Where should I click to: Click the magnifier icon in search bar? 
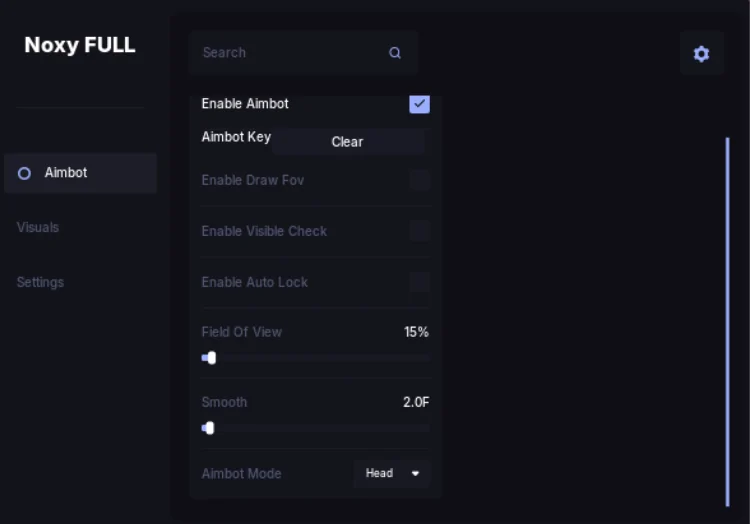click(395, 53)
